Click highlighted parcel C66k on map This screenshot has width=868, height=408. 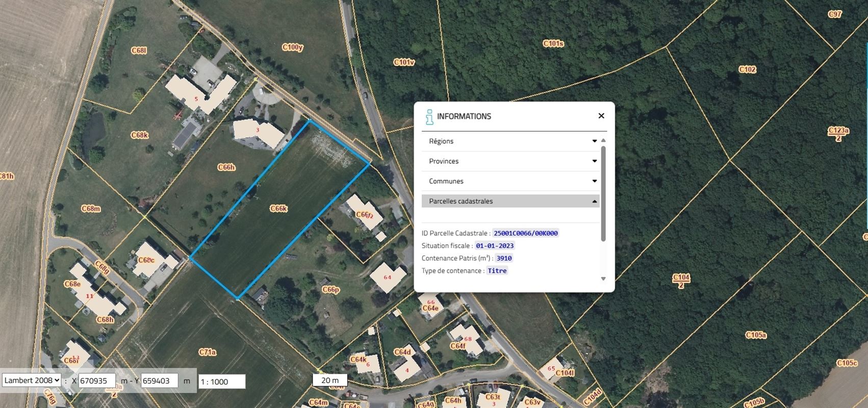click(x=279, y=209)
